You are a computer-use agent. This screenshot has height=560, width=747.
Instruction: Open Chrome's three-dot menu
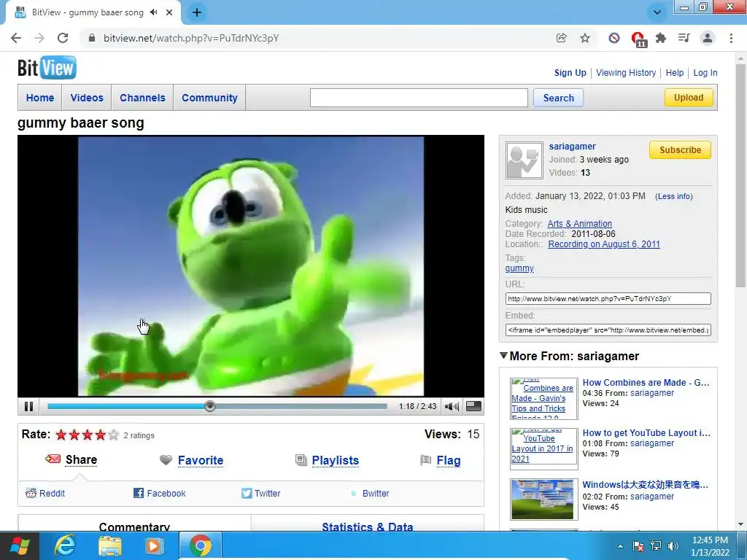coord(731,38)
